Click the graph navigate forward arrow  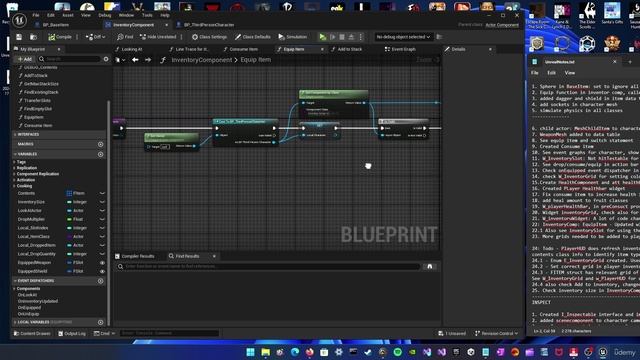coord(148,60)
